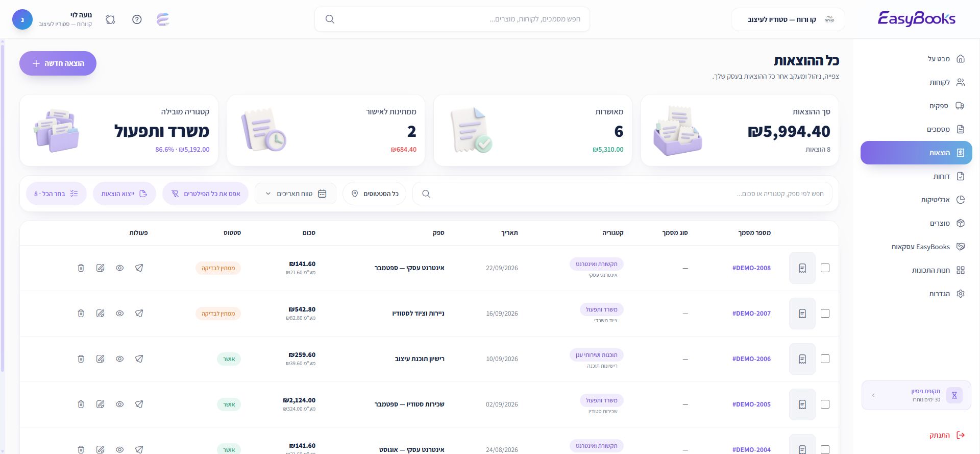
Task: Open the כל הסטטוסים status filter
Action: pyautogui.click(x=374, y=194)
